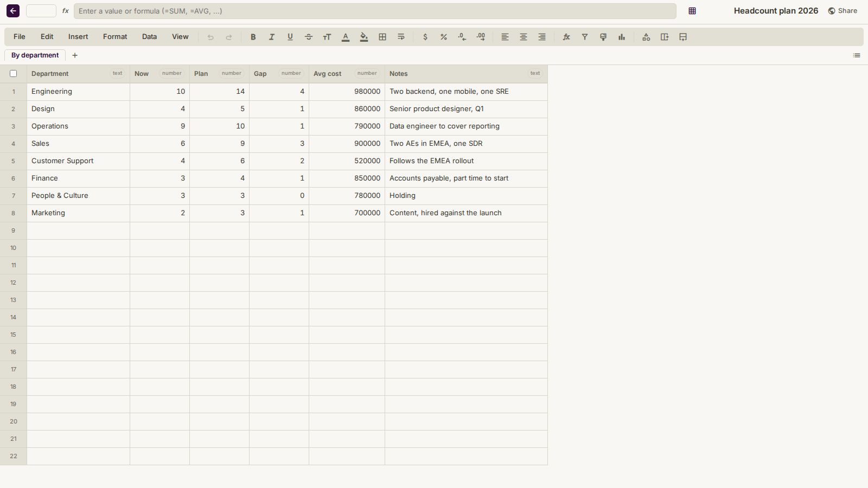Open the View menu

(x=180, y=37)
